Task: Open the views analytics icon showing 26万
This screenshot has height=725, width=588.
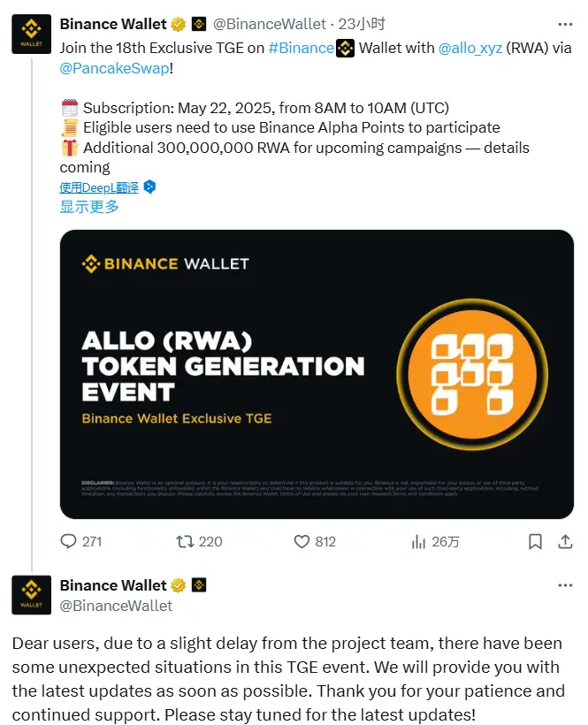Action: coord(416,542)
